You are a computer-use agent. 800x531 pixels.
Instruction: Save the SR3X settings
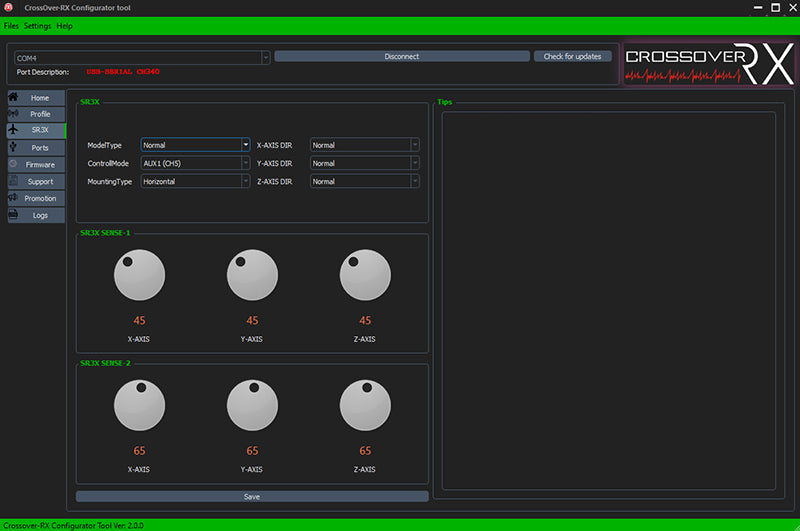252,496
